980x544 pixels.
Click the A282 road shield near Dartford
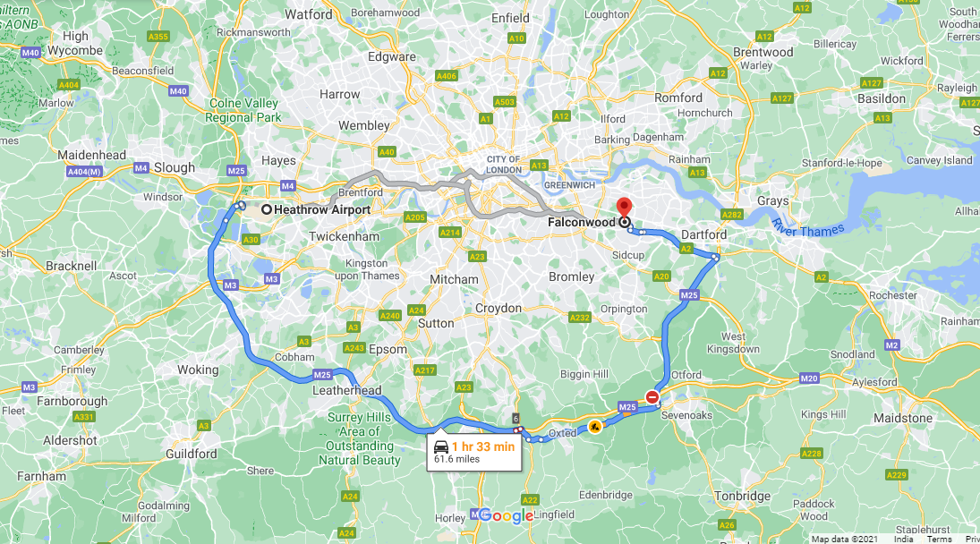click(x=731, y=214)
